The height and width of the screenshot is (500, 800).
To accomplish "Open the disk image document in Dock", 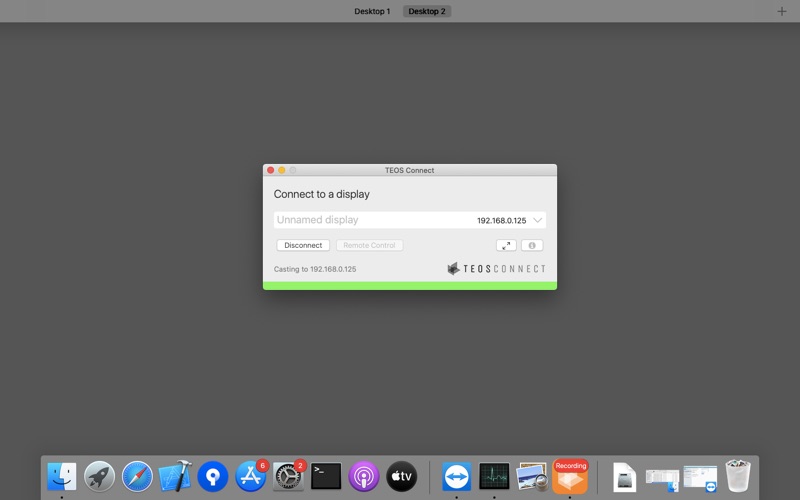I will coord(624,477).
